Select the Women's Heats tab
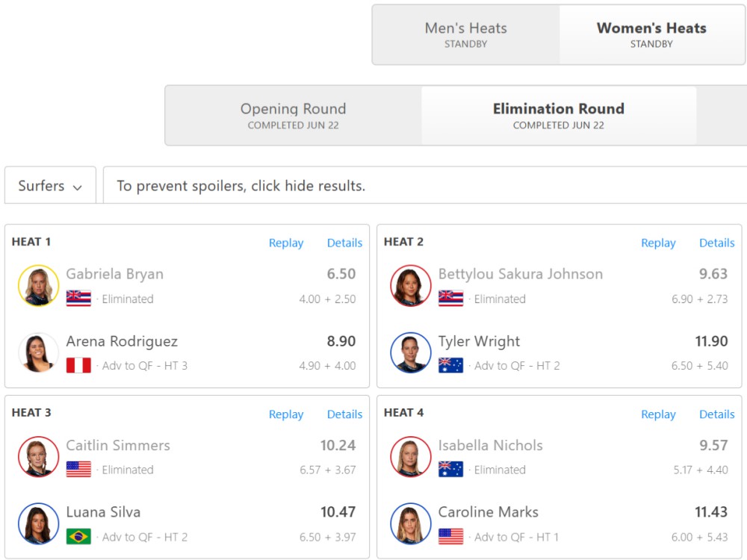Screen dimensions: 747x560 651,35
